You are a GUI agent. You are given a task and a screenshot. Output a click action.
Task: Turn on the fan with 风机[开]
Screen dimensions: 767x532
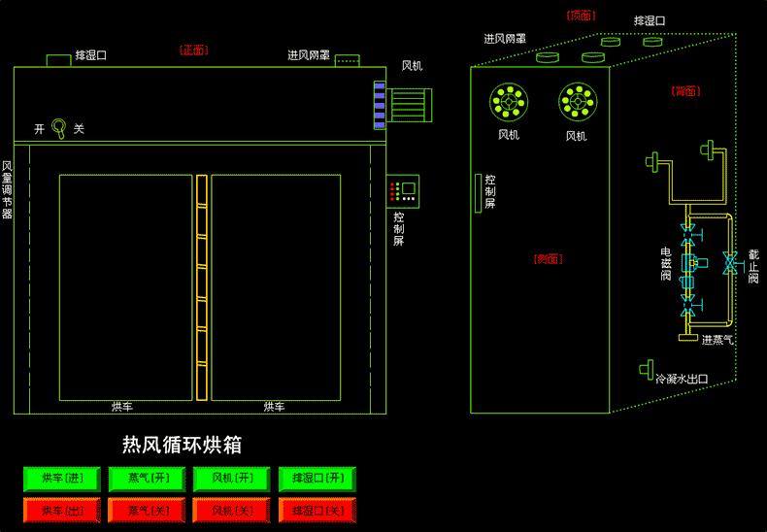pyautogui.click(x=232, y=479)
